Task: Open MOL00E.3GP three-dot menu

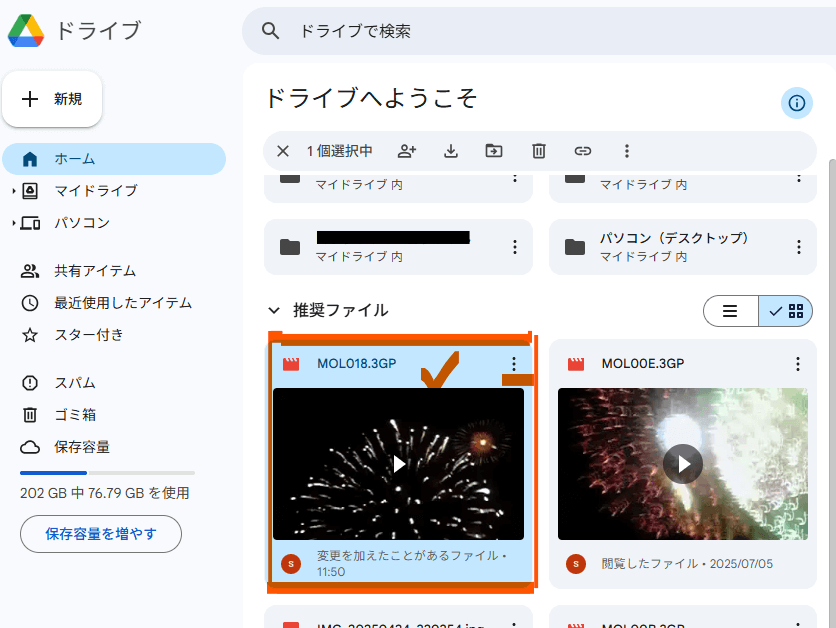Action: click(798, 364)
